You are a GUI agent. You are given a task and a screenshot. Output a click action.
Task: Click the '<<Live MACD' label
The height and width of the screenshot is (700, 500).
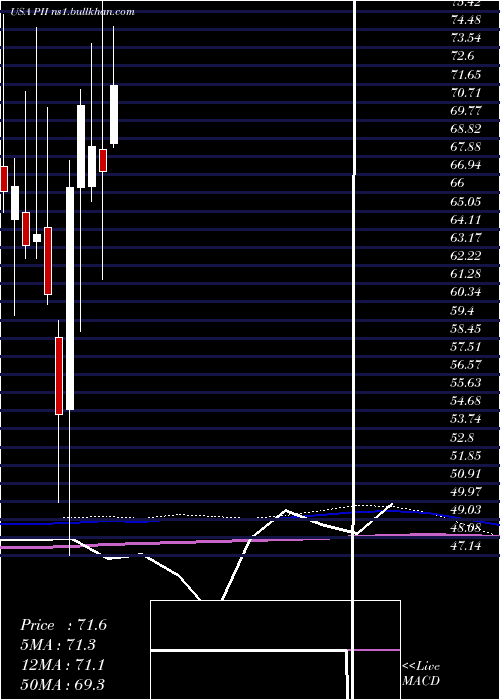click(421, 674)
